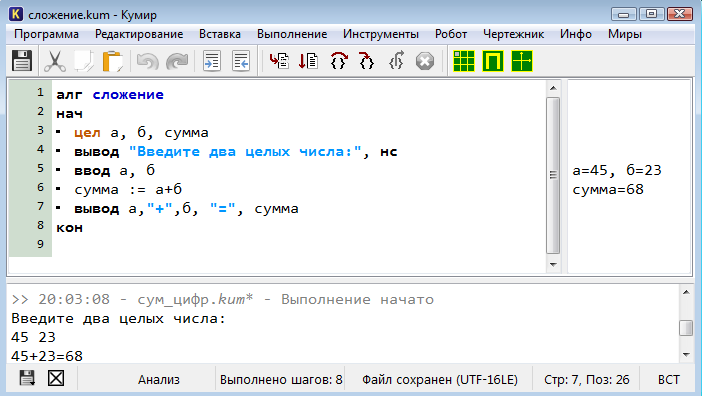This screenshot has width=702, height=396.
Task: Click the console input line "45 23"
Action: click(x=33, y=337)
